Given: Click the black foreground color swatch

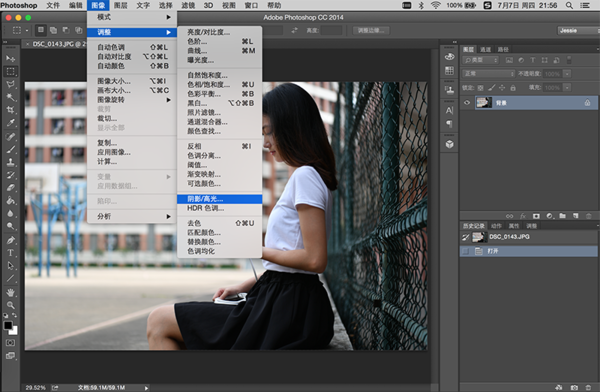Looking at the screenshot, I should (8, 325).
